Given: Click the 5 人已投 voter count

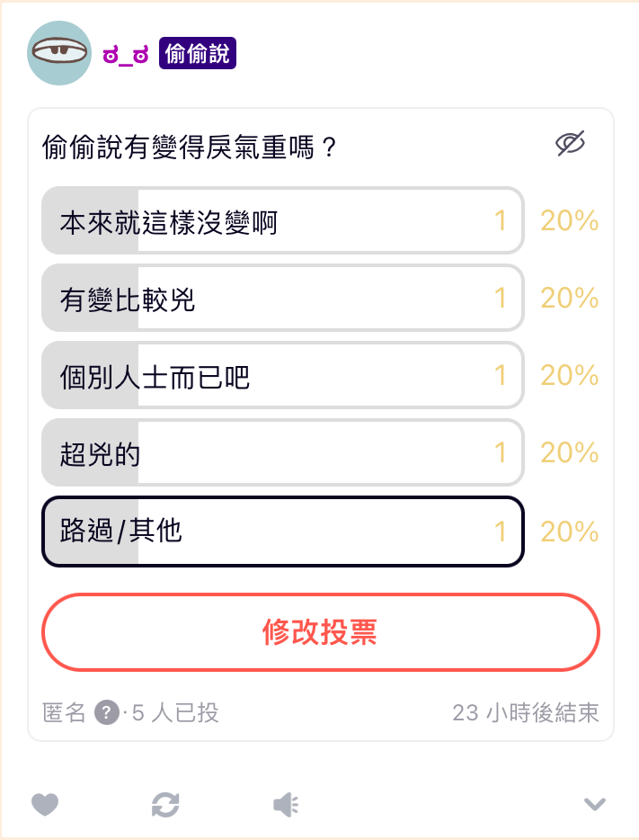Looking at the screenshot, I should click(x=175, y=713).
